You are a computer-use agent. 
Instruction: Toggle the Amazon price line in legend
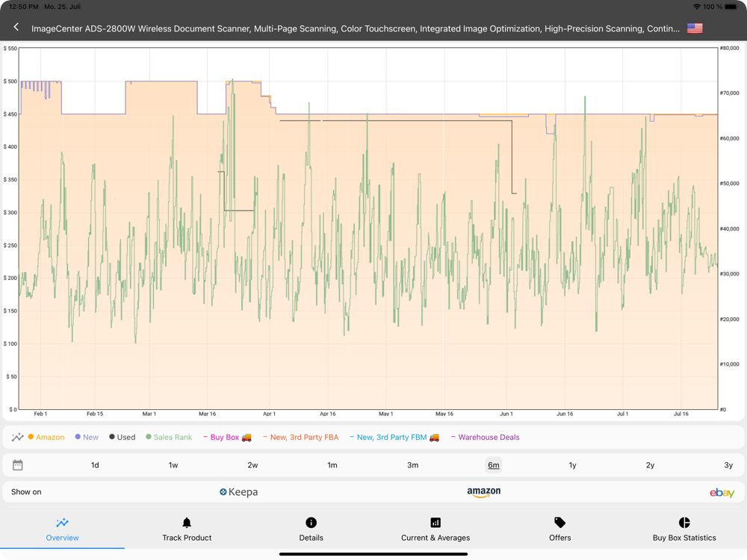46,437
